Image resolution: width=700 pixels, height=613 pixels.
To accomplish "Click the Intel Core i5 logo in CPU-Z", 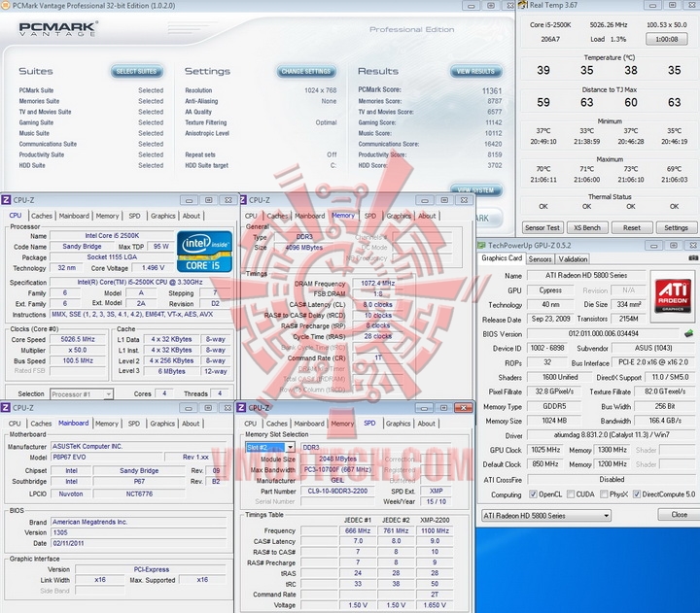I will click(x=204, y=252).
